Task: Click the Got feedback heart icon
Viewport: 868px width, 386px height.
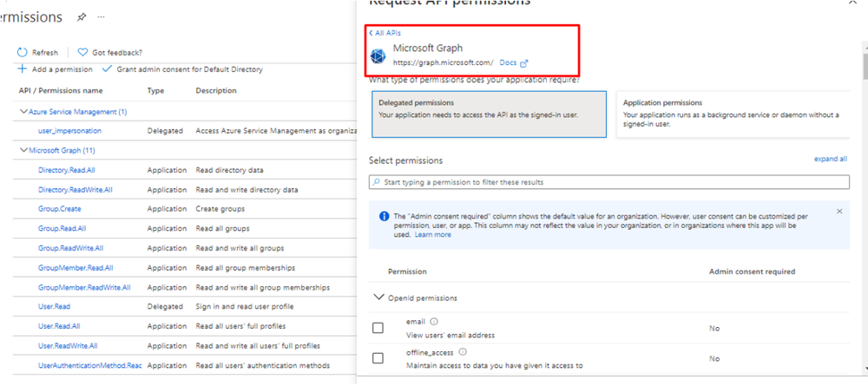Action: point(82,53)
